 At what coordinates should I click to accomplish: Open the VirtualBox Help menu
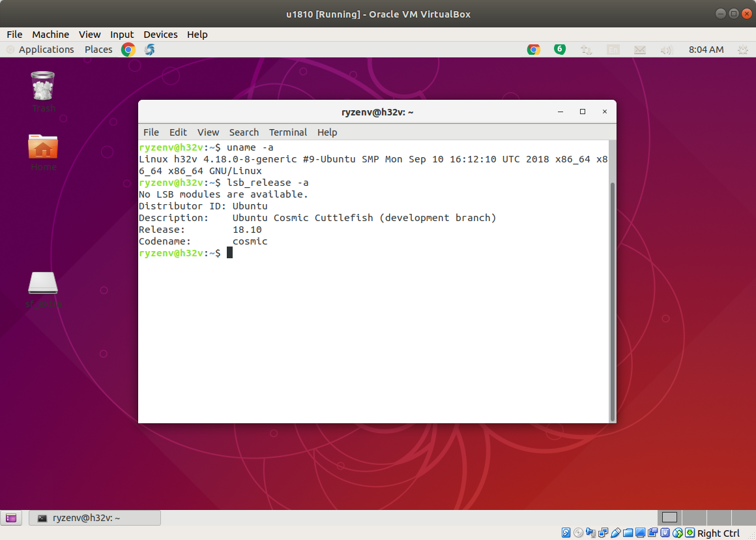[x=197, y=35]
